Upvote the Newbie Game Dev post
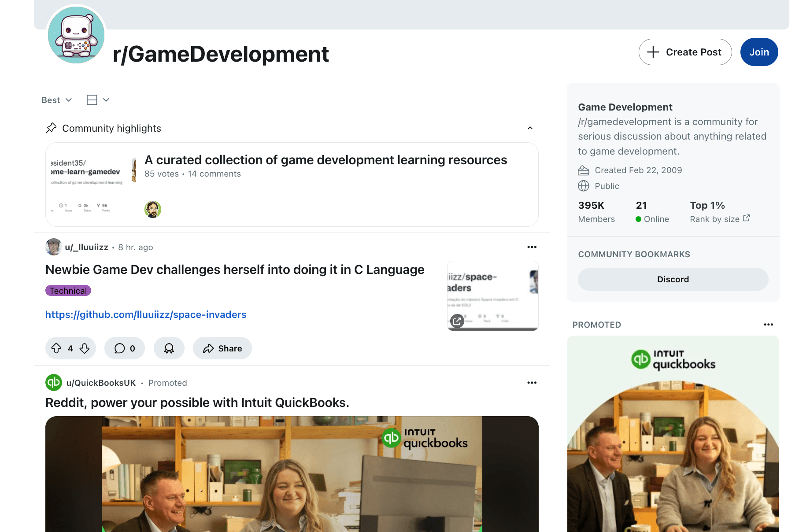Screen dimensions: 799x532 click(56, 348)
